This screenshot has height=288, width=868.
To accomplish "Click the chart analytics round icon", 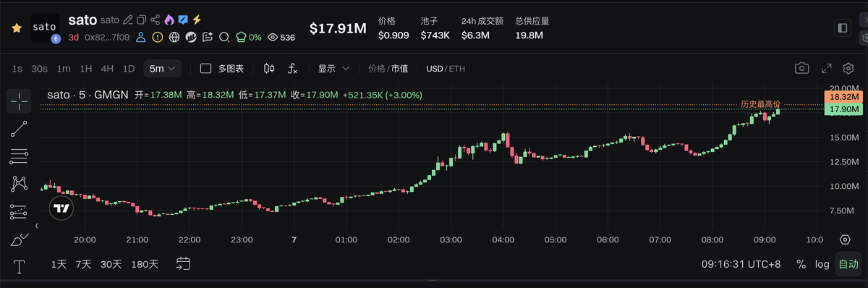I will 191,37.
